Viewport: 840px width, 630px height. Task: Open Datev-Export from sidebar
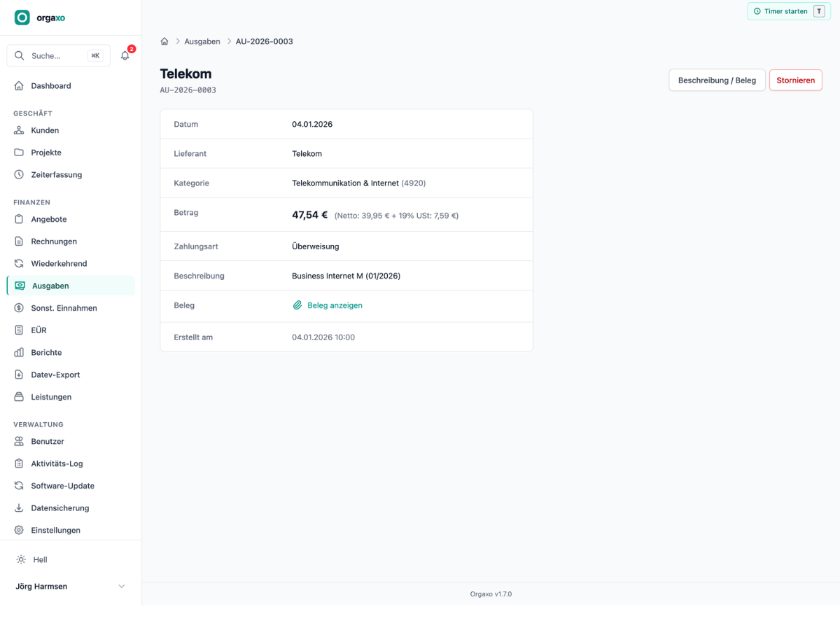click(71, 374)
